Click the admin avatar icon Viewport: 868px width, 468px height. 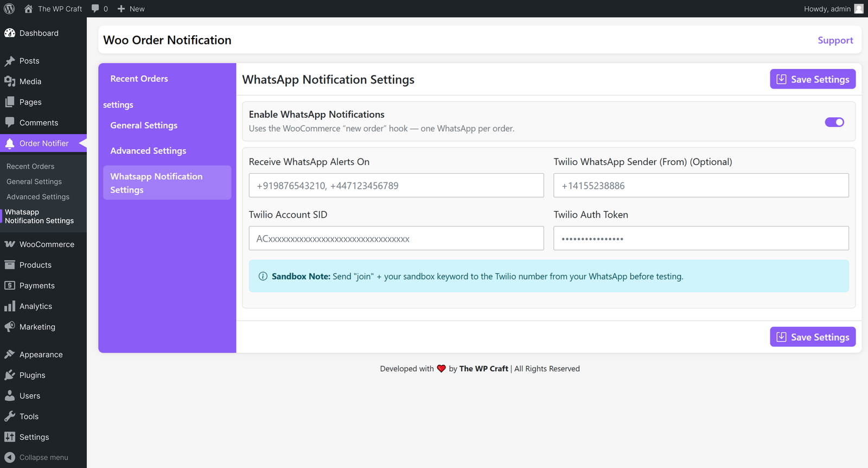pos(859,9)
